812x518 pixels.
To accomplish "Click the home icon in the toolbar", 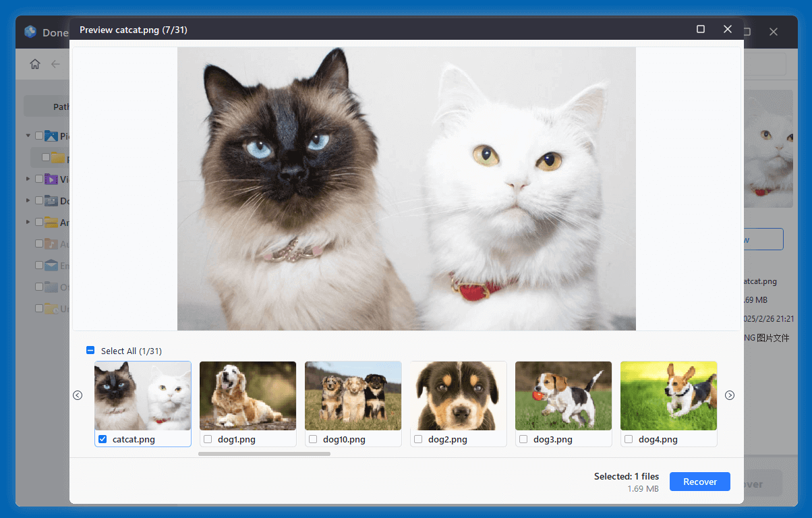I will pos(35,64).
